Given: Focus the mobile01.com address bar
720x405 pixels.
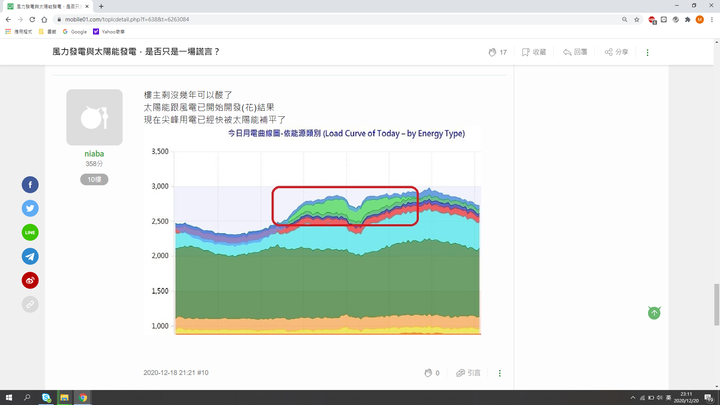Looking at the screenshot, I should (340, 19).
